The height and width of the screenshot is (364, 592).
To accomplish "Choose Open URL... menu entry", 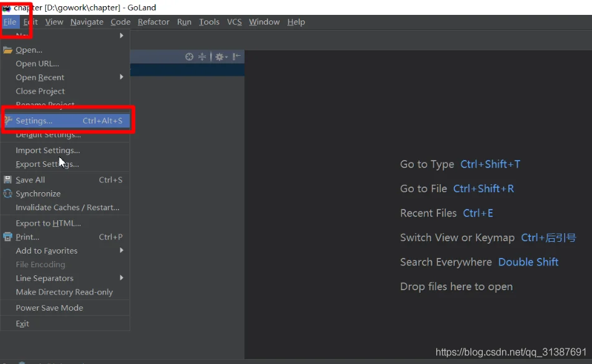I will click(x=65, y=63).
